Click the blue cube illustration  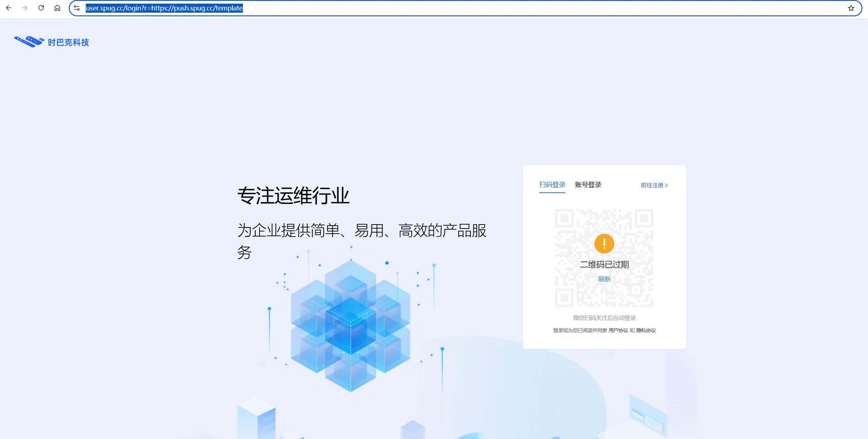click(x=350, y=326)
